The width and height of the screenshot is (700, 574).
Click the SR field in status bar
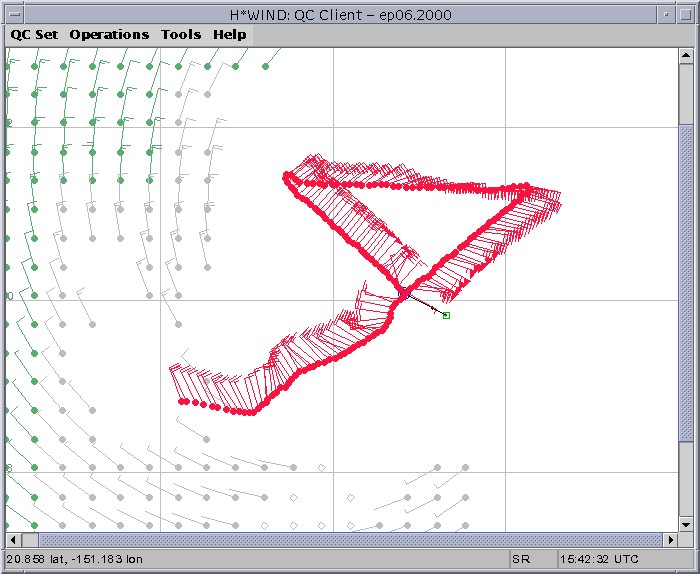point(530,559)
